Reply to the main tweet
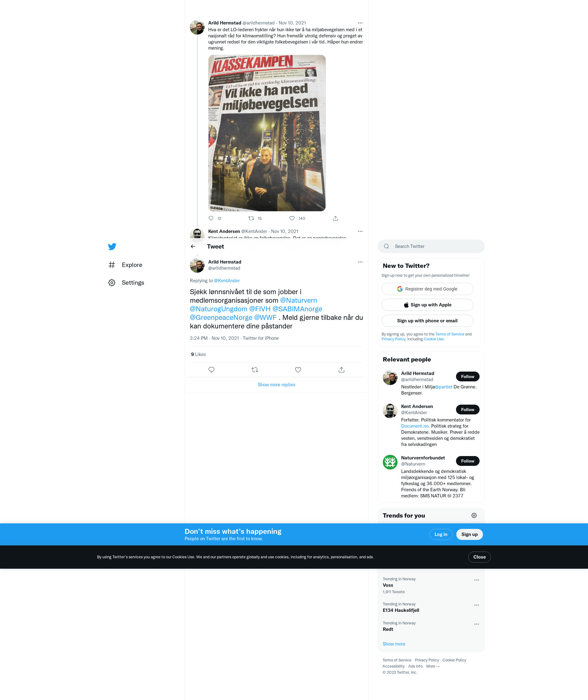This screenshot has width=588, height=700. 211,370
